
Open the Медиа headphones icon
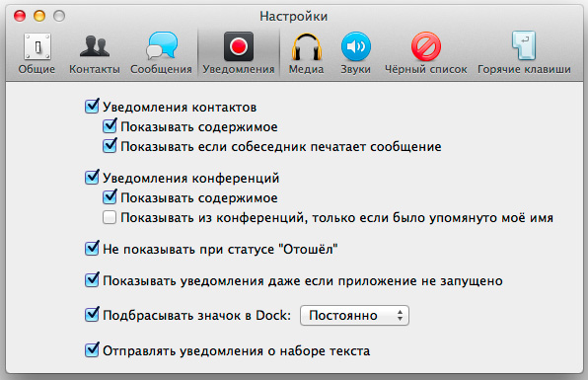pos(307,47)
